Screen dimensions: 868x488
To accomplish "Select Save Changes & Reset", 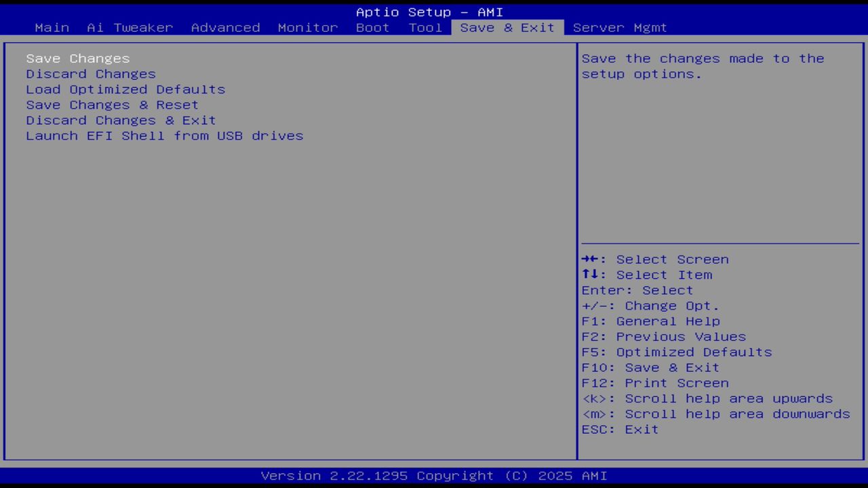I will [x=112, y=104].
